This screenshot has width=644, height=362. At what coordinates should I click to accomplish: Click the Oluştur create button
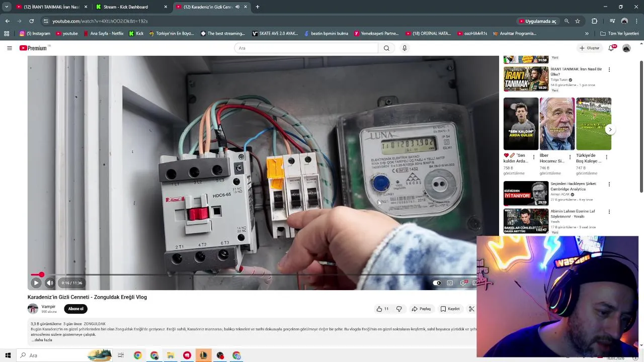(x=589, y=48)
